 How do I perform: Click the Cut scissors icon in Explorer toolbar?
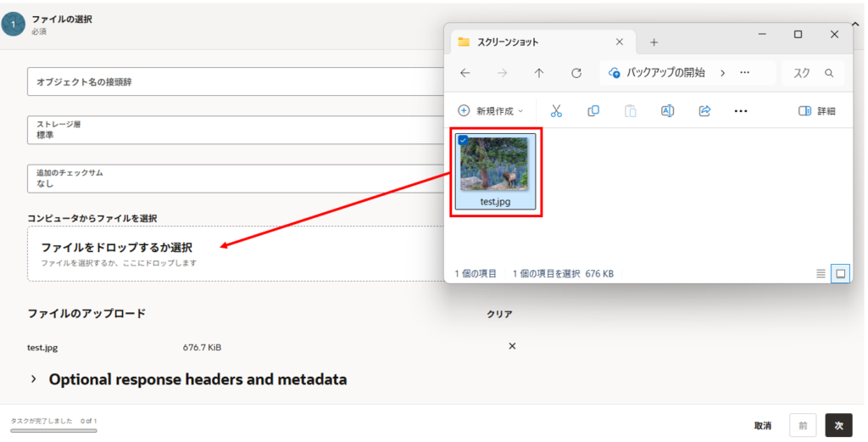(x=556, y=111)
